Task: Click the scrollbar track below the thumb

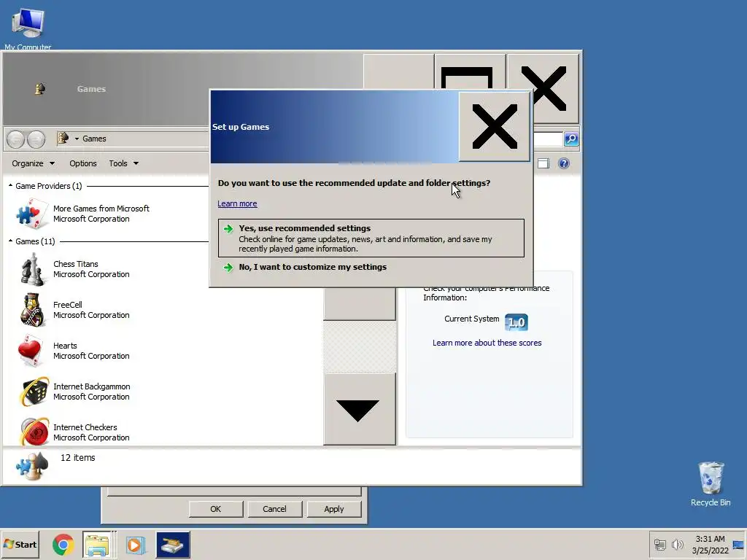Action: click(x=360, y=346)
